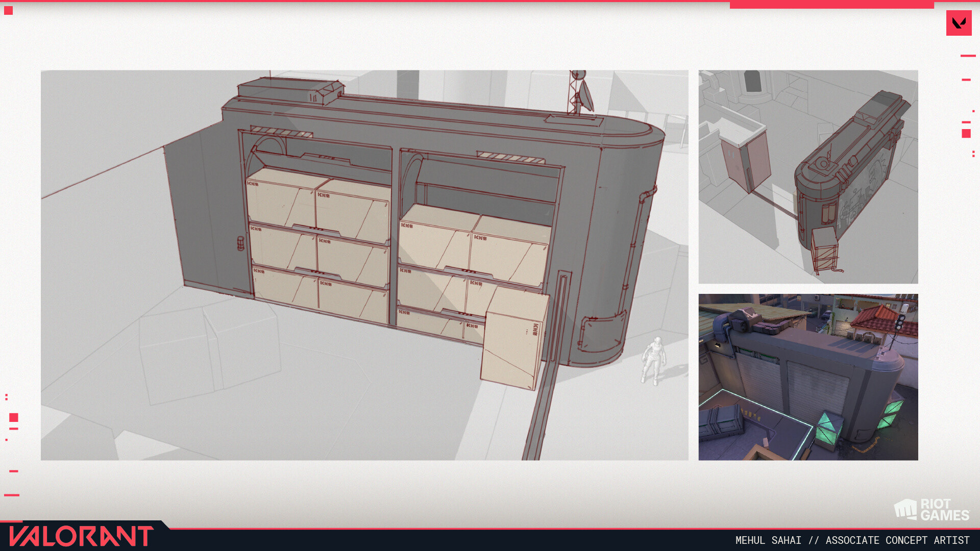Click the Valorant logo icon top right
Image resolution: width=980 pixels, height=551 pixels.
click(x=959, y=23)
